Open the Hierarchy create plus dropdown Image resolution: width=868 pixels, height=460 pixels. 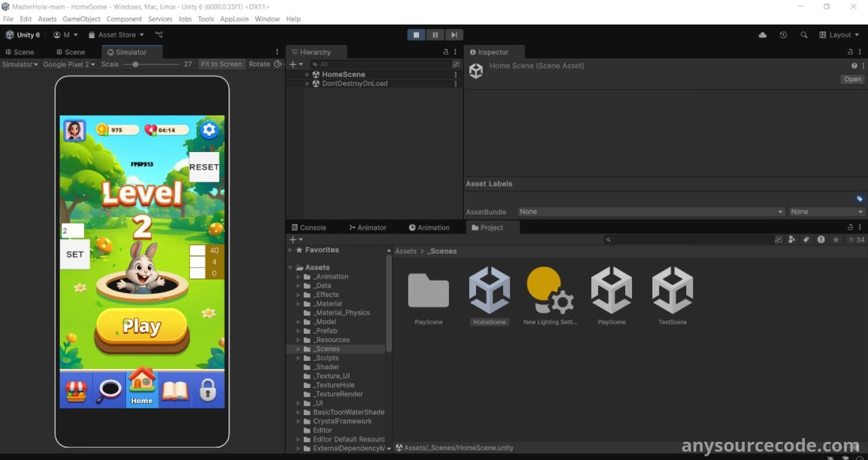pos(296,64)
